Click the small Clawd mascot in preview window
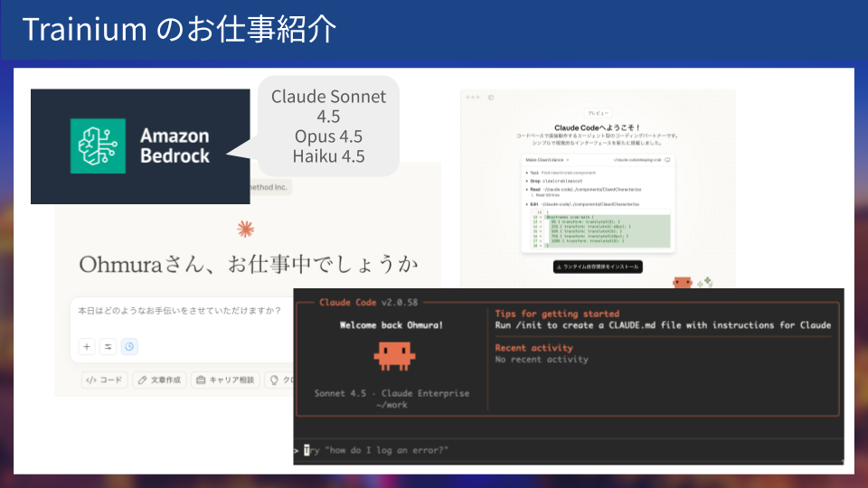868x488 pixels. point(682,283)
